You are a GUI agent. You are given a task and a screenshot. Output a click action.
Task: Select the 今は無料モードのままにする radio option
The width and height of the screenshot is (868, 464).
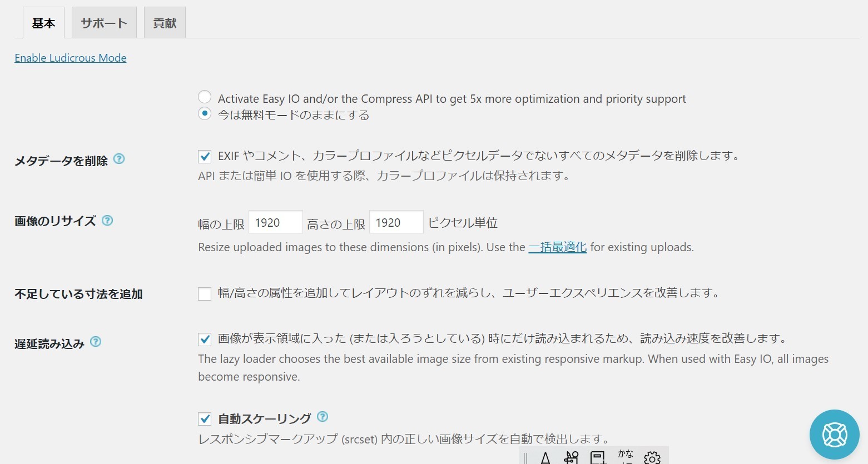pyautogui.click(x=205, y=113)
